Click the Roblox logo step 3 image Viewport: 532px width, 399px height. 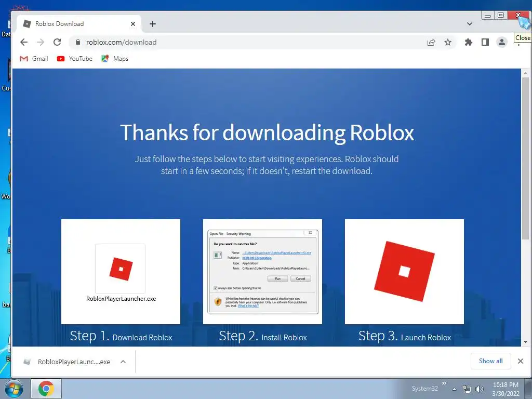[404, 272]
